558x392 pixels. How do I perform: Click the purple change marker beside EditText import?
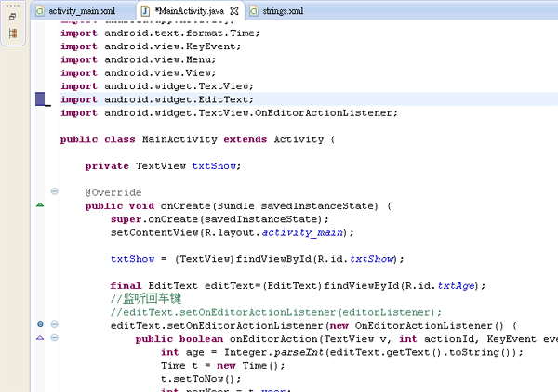tap(40, 98)
